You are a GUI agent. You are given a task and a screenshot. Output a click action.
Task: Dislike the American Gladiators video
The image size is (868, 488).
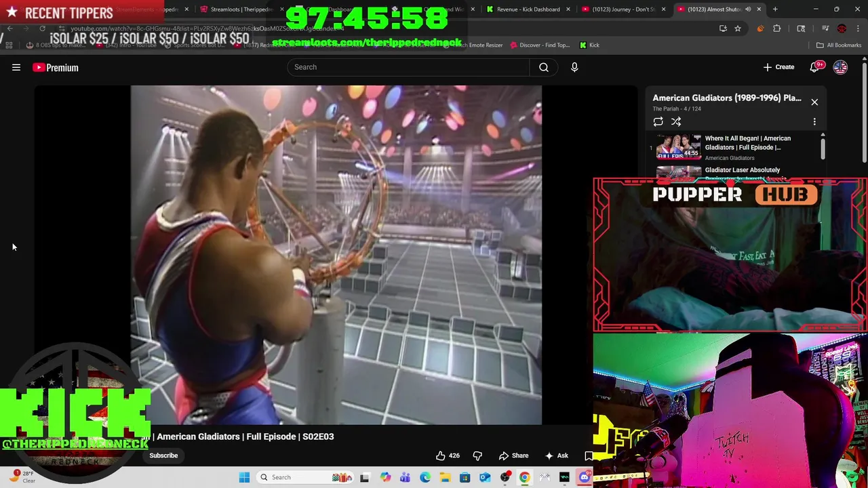point(477,455)
